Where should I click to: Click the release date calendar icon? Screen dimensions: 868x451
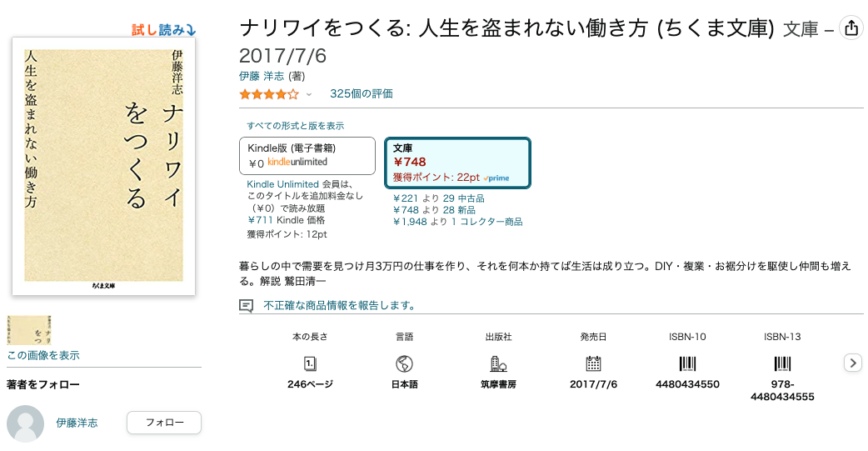tap(593, 363)
